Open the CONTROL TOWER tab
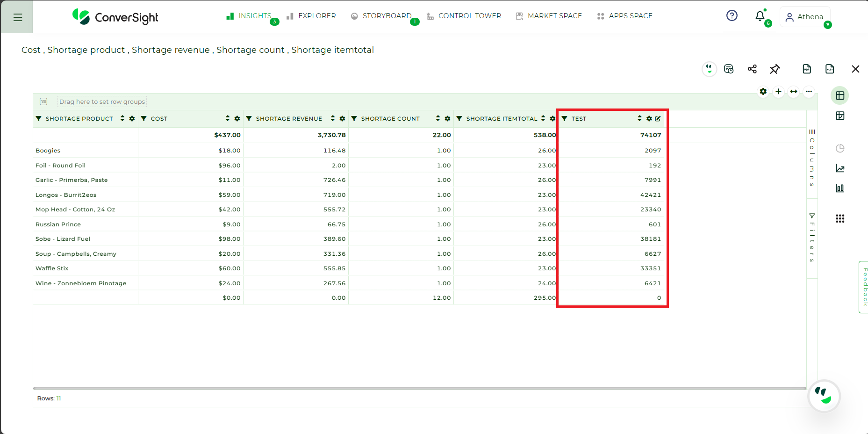 pos(464,16)
